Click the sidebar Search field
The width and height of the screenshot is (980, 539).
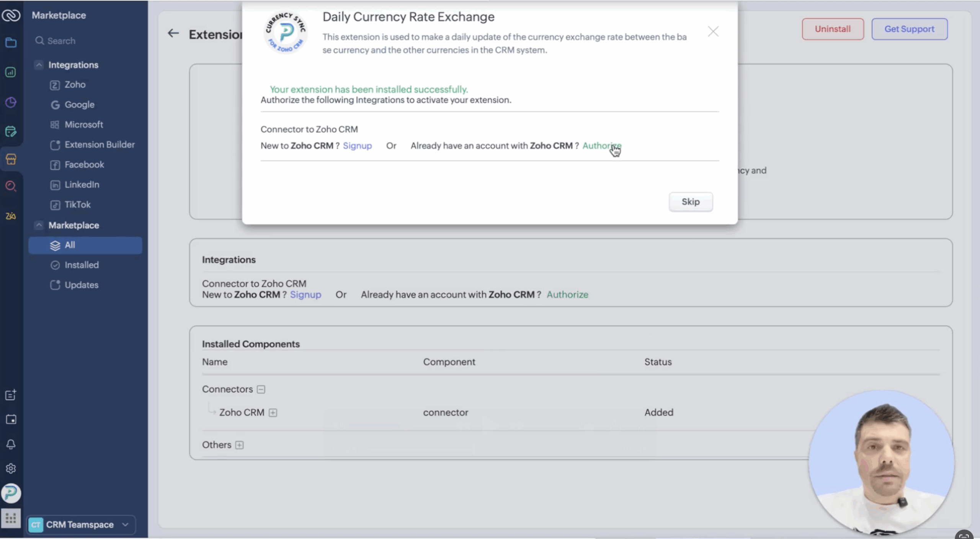tap(61, 41)
